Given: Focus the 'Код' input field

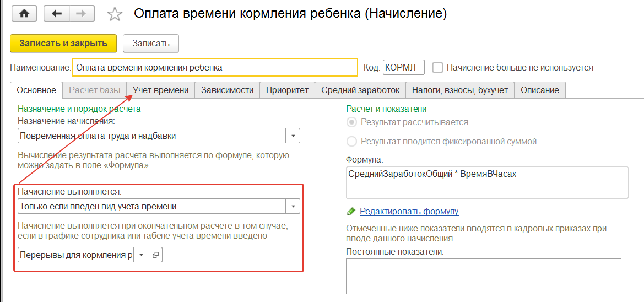Looking at the screenshot, I should point(403,68).
